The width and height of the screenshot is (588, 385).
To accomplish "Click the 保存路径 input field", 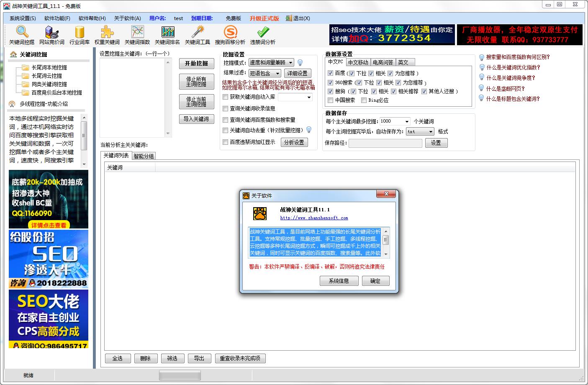I will point(385,143).
